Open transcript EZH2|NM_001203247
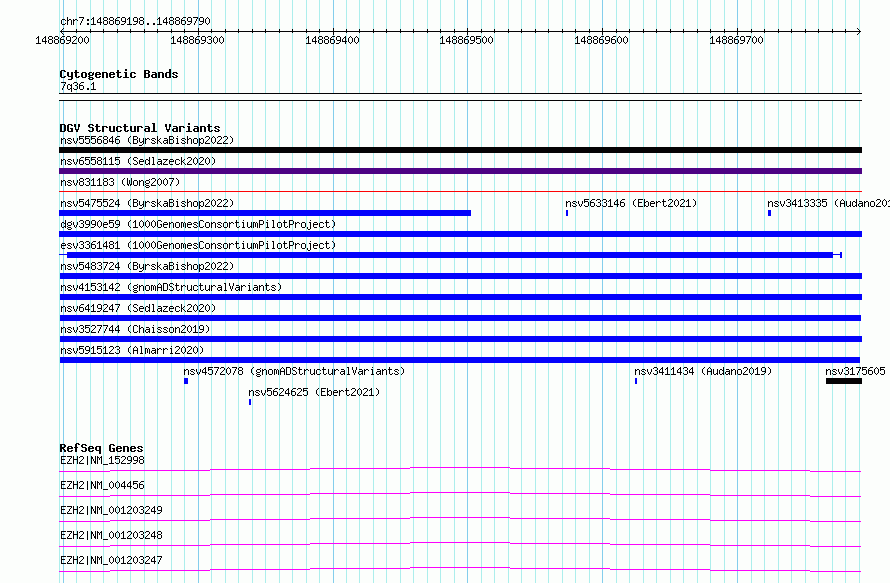Image resolution: width=890 pixels, height=583 pixels. click(x=111, y=560)
